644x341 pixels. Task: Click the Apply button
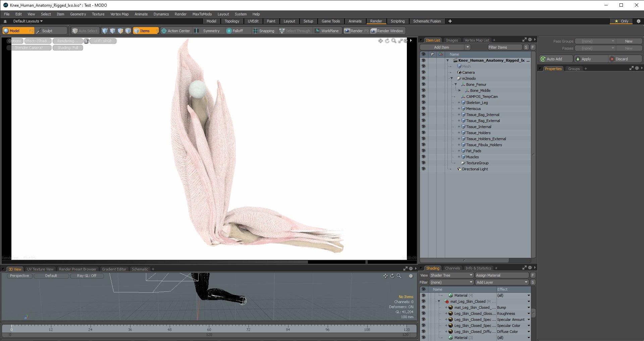(x=591, y=59)
